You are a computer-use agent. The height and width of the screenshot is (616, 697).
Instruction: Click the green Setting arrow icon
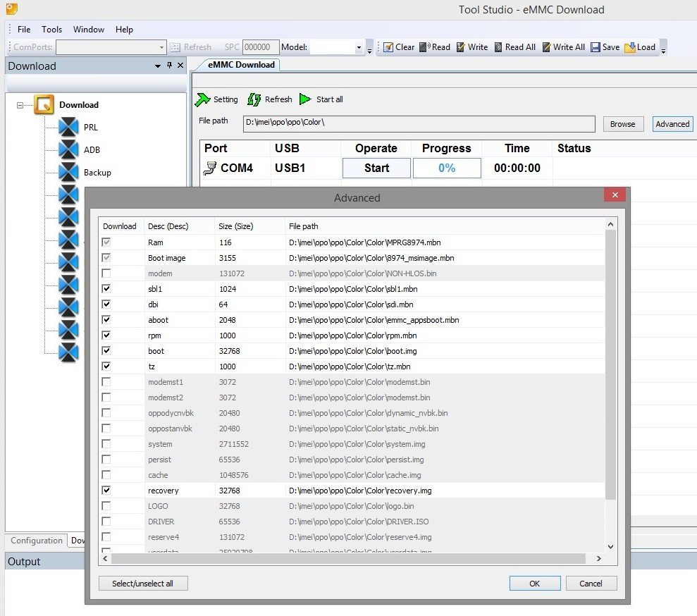tap(203, 99)
